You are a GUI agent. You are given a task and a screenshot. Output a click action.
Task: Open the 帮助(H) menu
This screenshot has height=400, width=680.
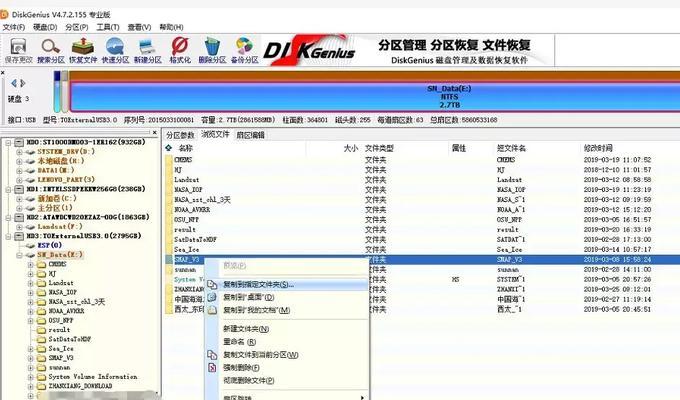pos(171,27)
